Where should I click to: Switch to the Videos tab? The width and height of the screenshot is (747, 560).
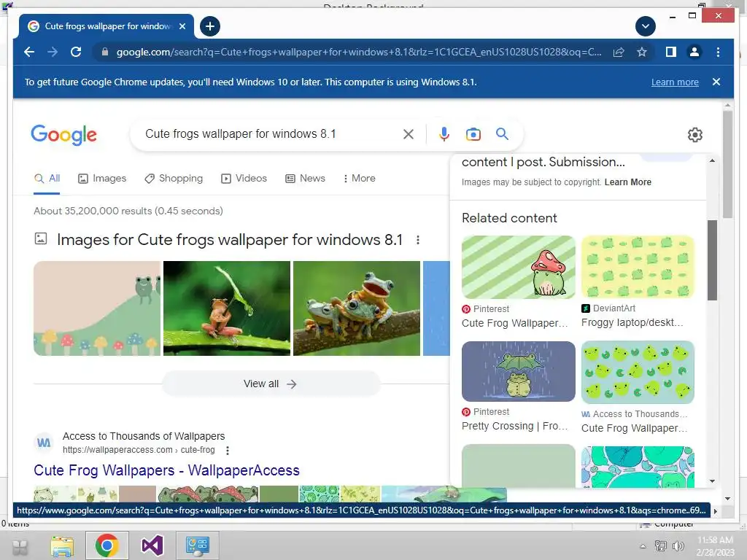pyautogui.click(x=244, y=179)
